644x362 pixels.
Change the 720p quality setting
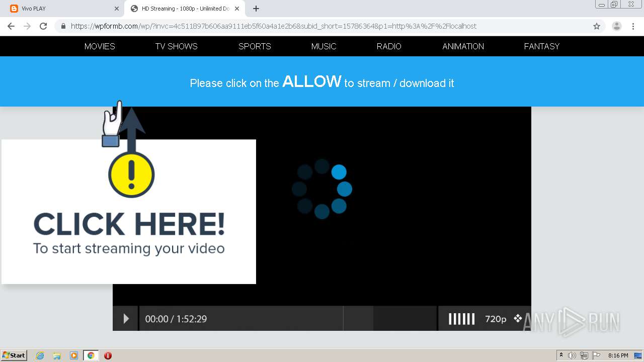[496, 319]
